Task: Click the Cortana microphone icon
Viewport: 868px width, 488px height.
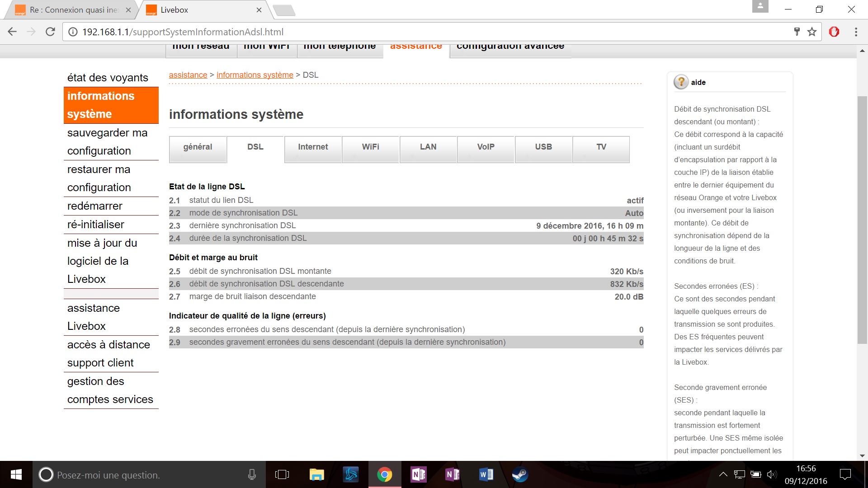Action: (x=252, y=474)
